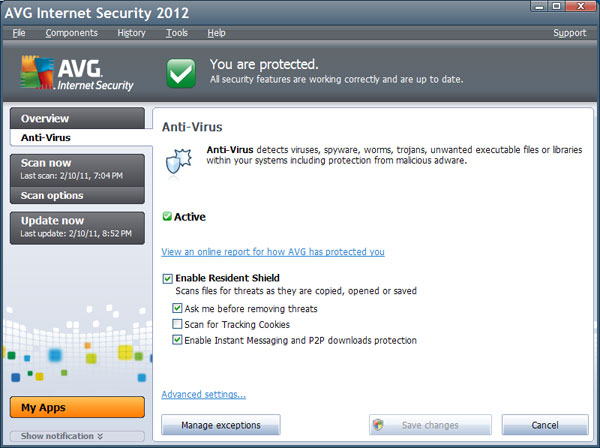Click the green protected checkmark icon

click(181, 73)
